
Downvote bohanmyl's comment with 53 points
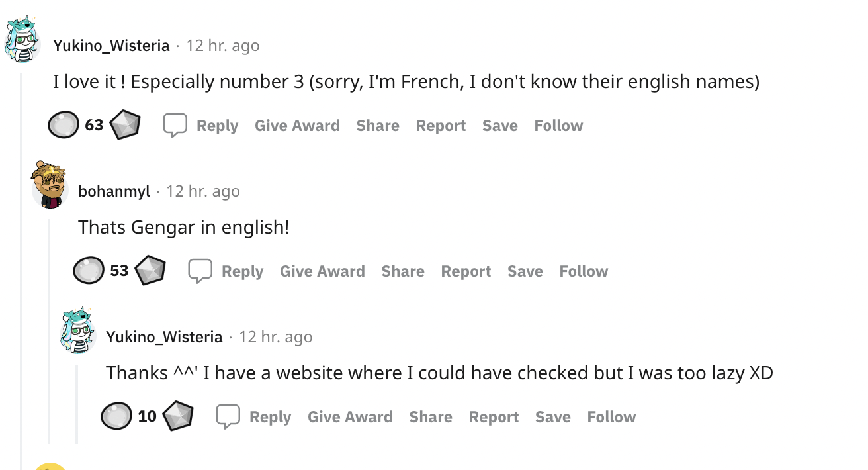150,271
